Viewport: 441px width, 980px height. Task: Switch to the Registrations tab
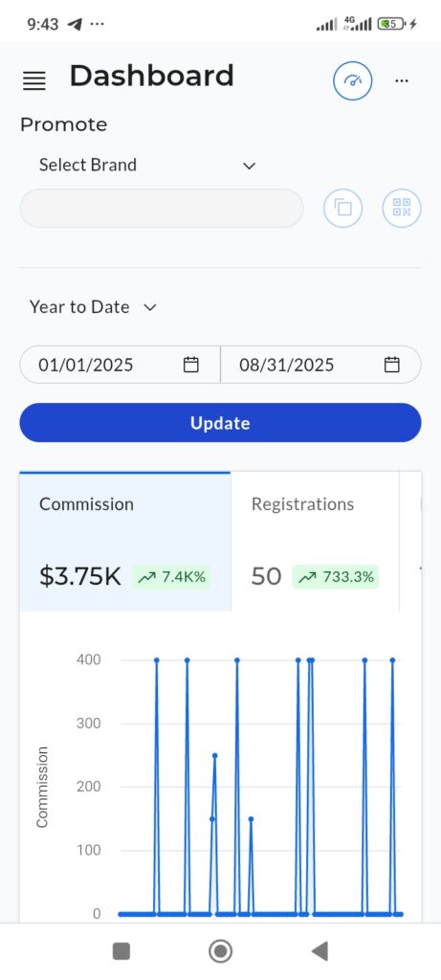(315, 542)
